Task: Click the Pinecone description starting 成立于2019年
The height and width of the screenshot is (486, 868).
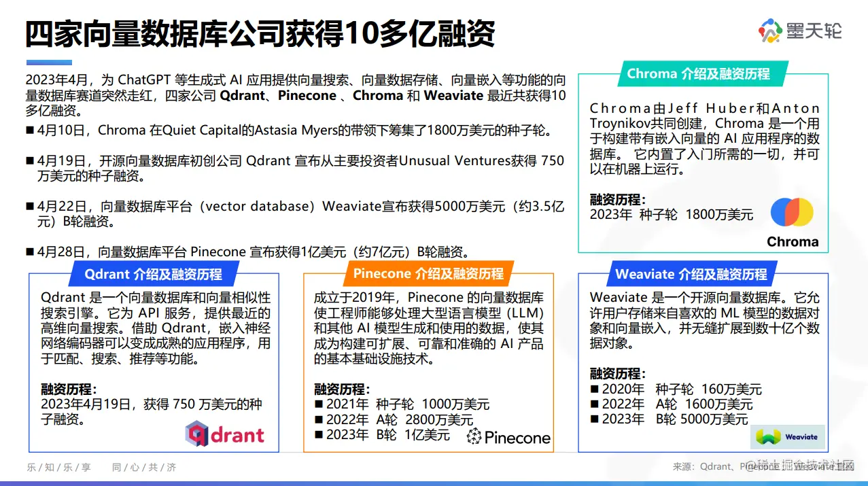Action: tap(429, 328)
